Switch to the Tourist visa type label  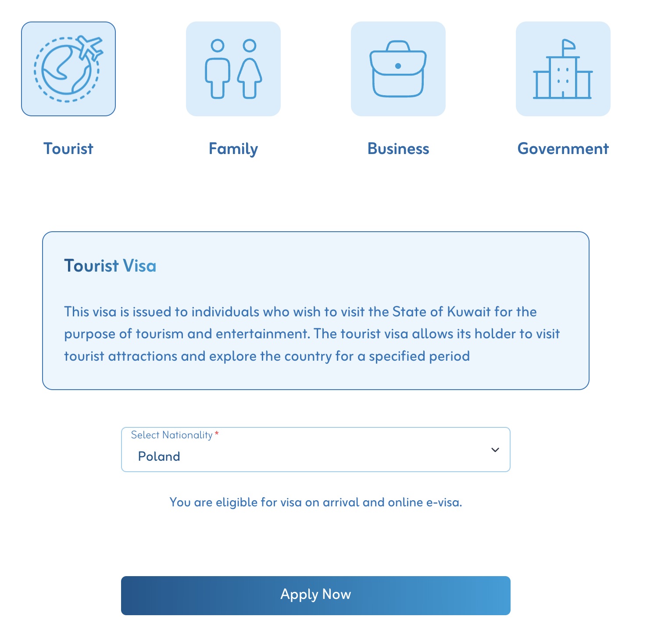[68, 149]
